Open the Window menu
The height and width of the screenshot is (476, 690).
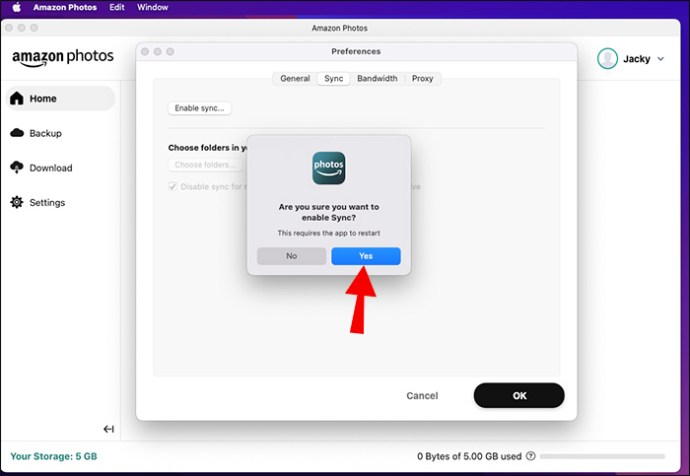[152, 7]
